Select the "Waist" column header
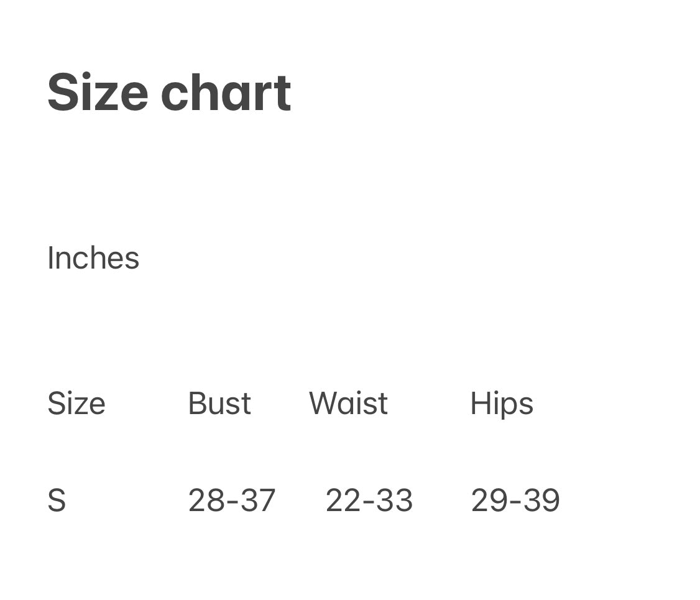The width and height of the screenshot is (700, 600). tap(348, 404)
